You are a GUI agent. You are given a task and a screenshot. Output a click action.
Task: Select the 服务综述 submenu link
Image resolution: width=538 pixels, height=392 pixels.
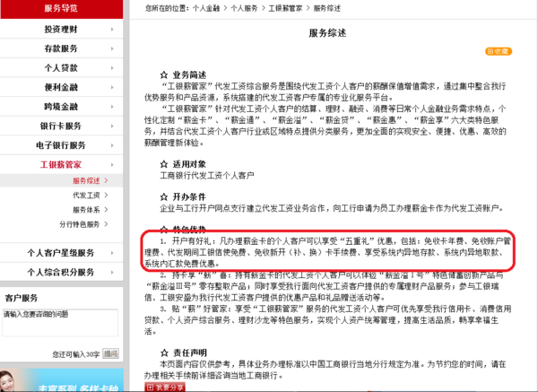point(86,180)
